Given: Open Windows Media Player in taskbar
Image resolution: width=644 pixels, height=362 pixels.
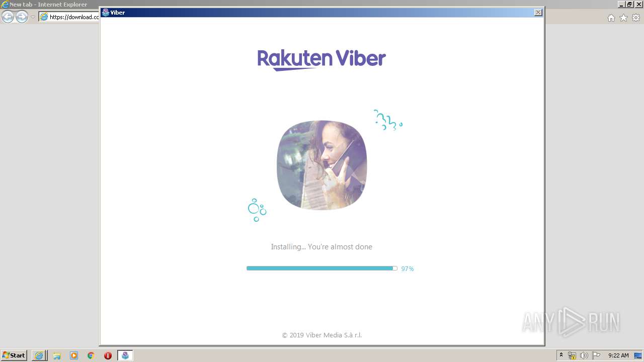Looking at the screenshot, I should pos(74,355).
